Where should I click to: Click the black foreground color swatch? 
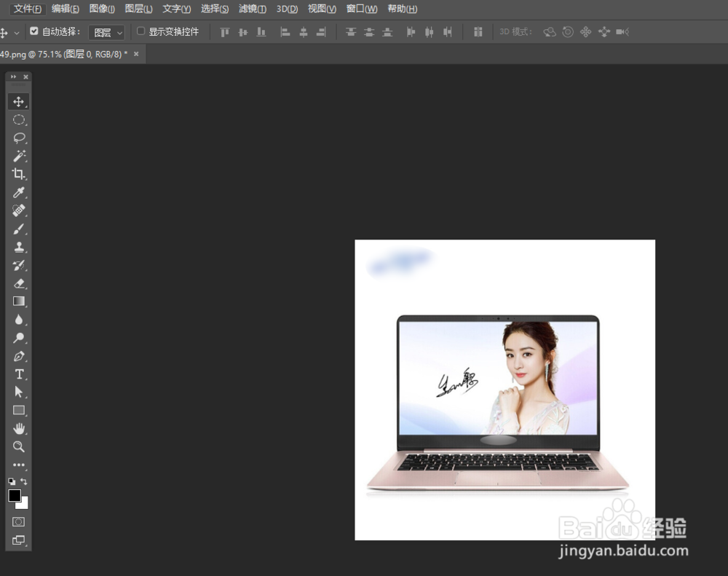pyautogui.click(x=14, y=496)
